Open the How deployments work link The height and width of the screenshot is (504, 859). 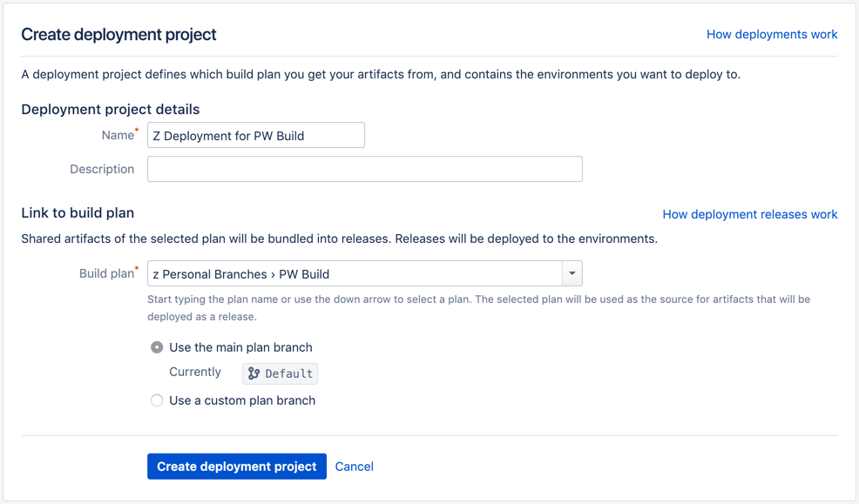pos(772,35)
